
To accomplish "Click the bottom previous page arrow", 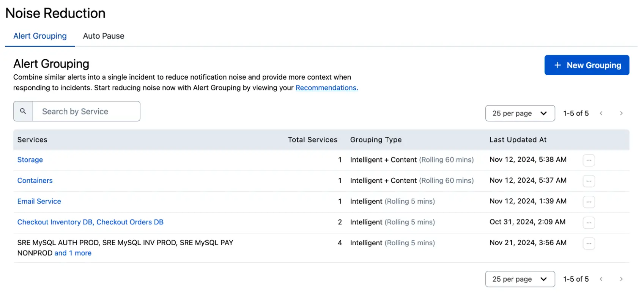I will click(x=601, y=279).
